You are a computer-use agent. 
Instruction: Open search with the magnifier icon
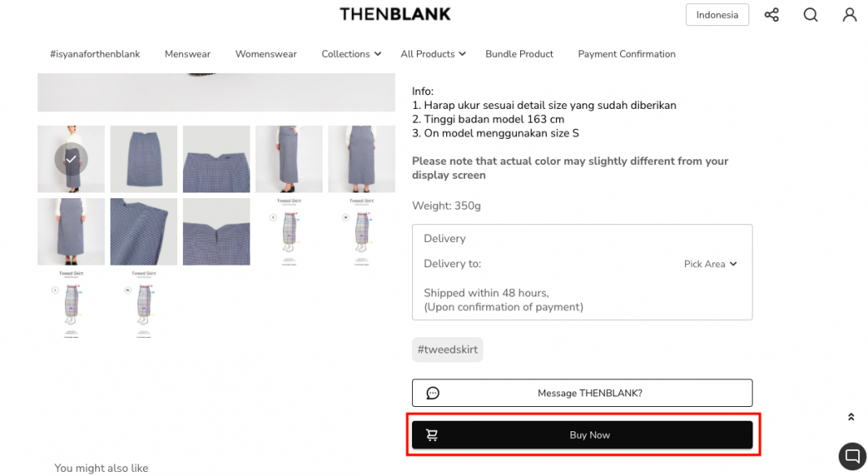point(810,15)
